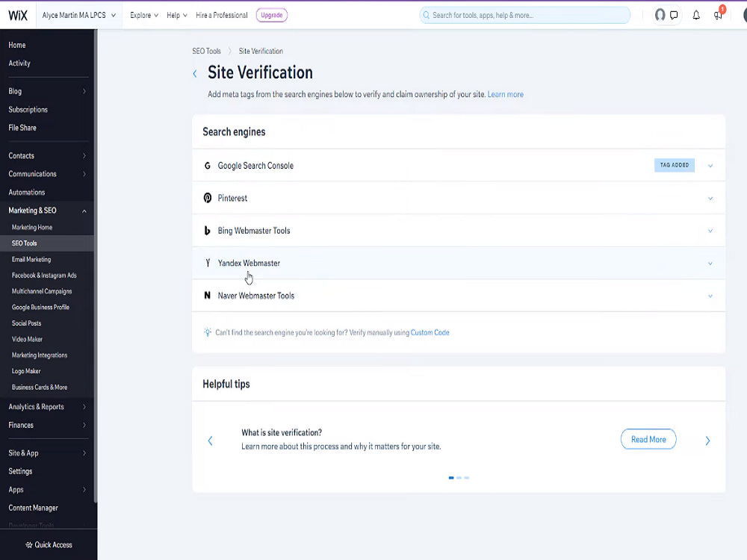Click the Quick Access star icon

(28, 545)
